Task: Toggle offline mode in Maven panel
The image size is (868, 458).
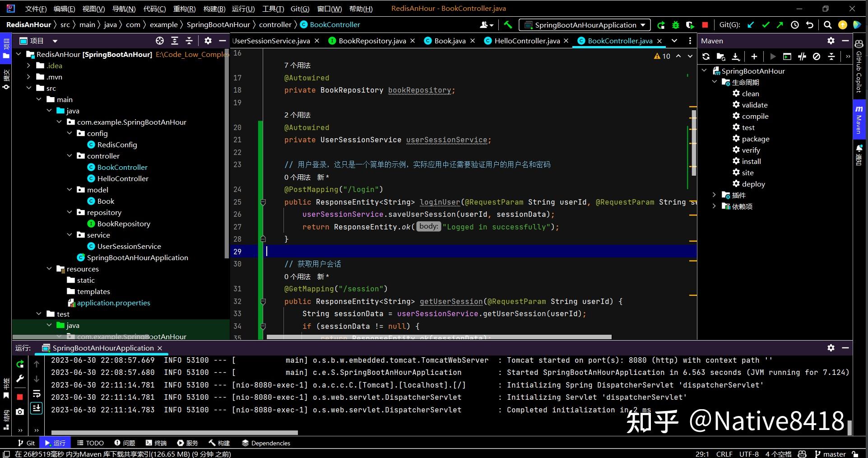Action: coord(816,56)
